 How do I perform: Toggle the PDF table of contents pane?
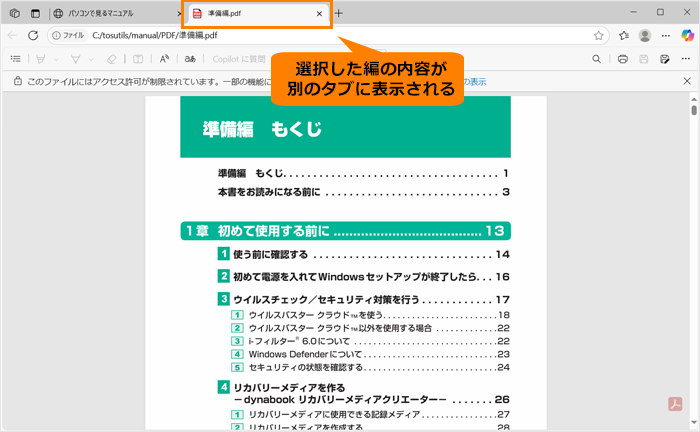[16, 59]
